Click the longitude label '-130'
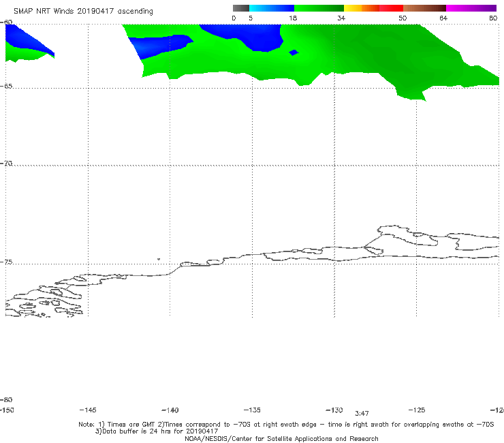This screenshot has height=443, width=504. [x=334, y=410]
